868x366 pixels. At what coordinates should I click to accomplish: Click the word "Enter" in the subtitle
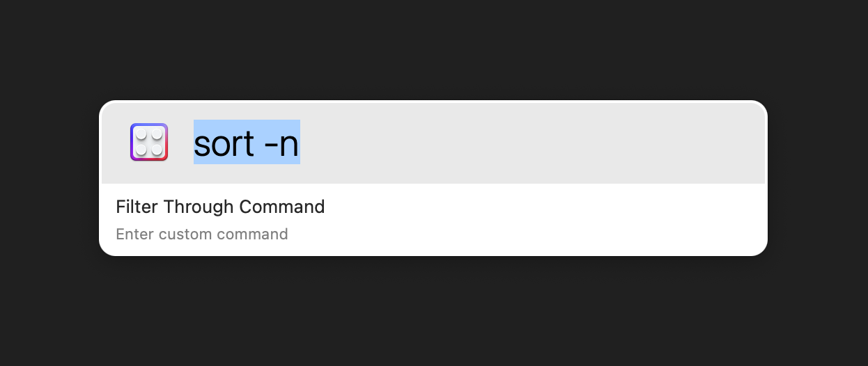[x=134, y=234]
